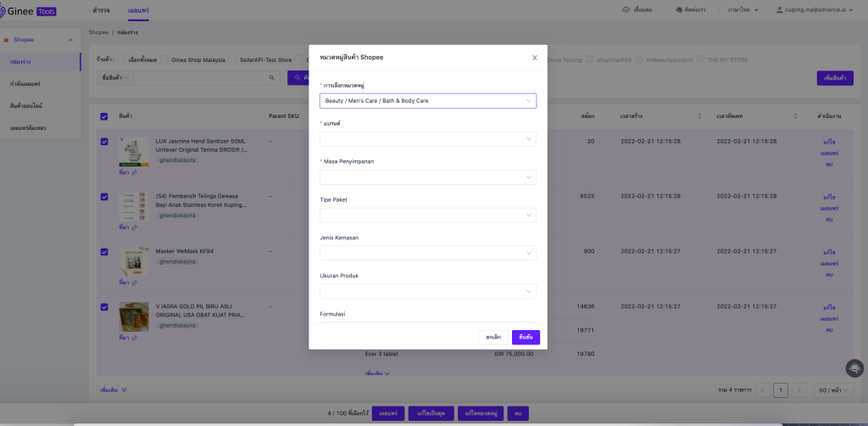
Task: Click the magnifier icon inside search field
Action: click(271, 78)
